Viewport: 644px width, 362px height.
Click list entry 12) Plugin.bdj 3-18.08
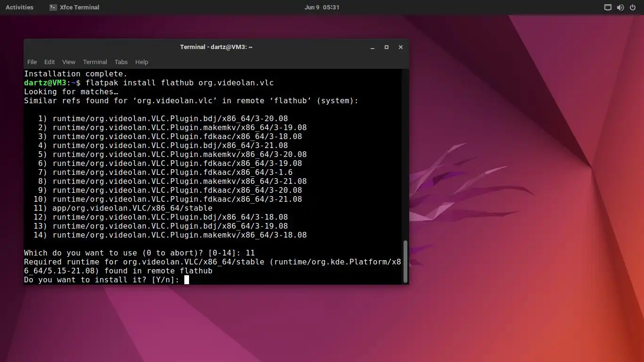click(161, 217)
